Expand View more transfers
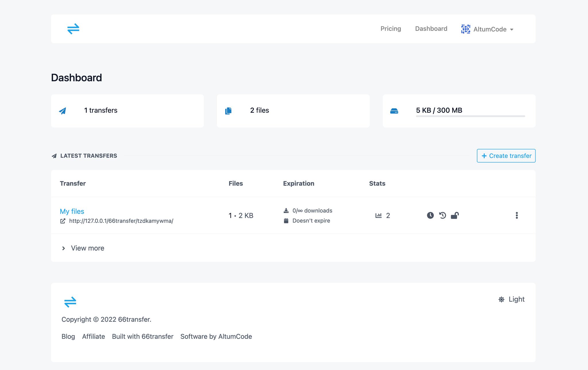This screenshot has height=370, width=588. 87,248
